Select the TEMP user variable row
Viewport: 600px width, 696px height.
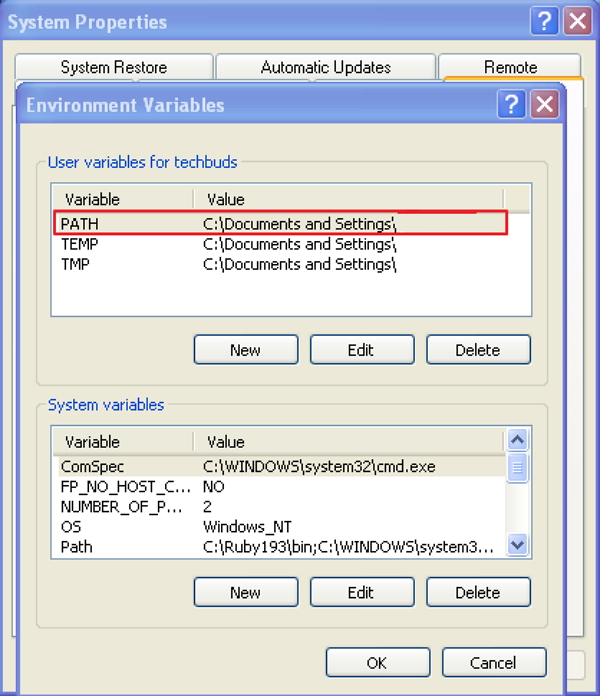coord(280,244)
